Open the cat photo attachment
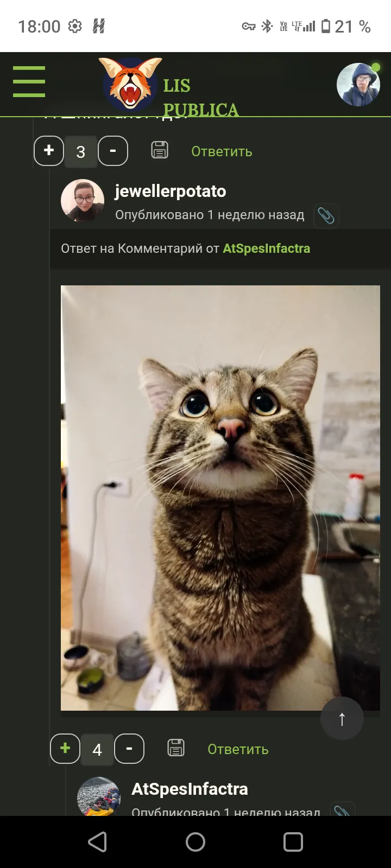 tap(220, 498)
